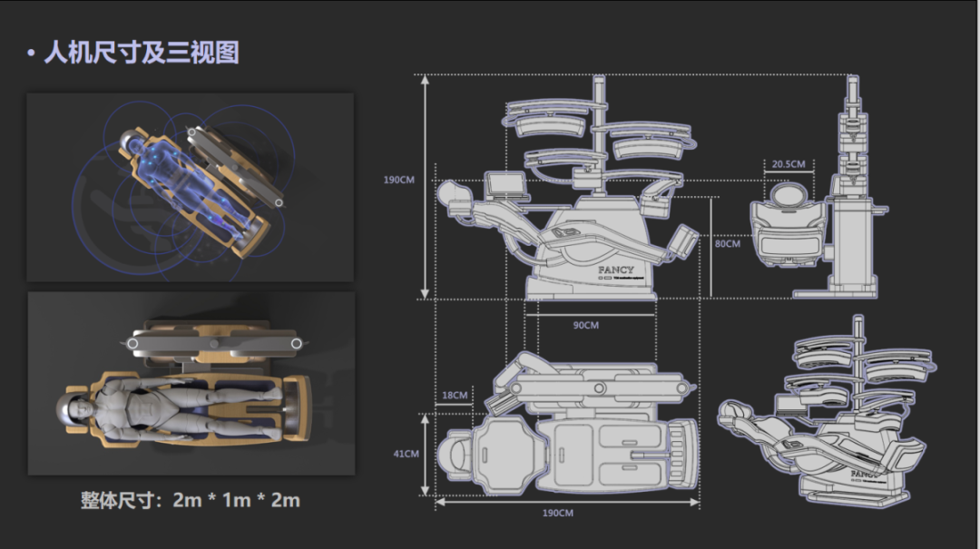Click the slide title 人机尺寸及三视图
The width and height of the screenshot is (980, 549).
click(x=141, y=52)
